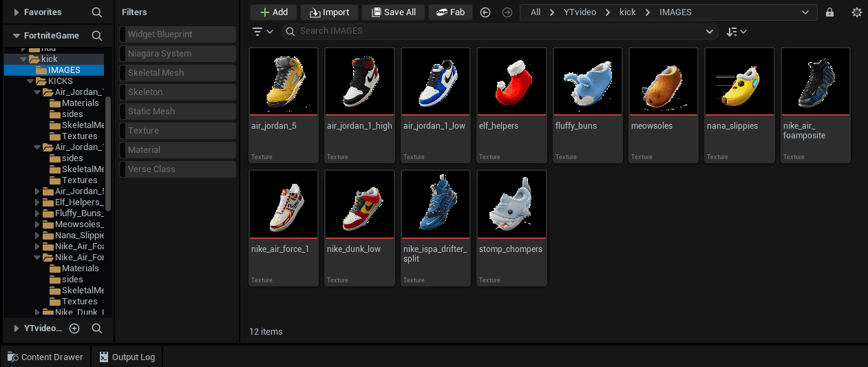
Task: Select the nike_ispa_drifter_split texture thumbnail
Action: pyautogui.click(x=436, y=205)
